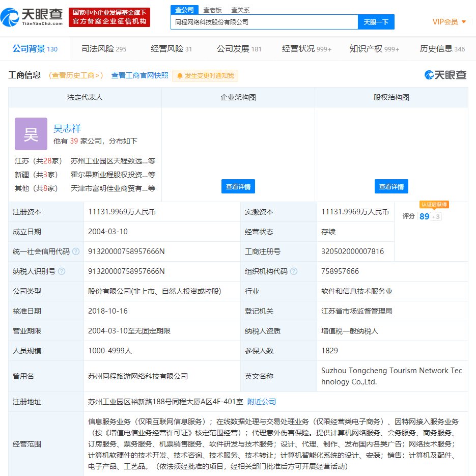This screenshot has height=476, width=476.
Task: Click the company name search field
Action: (264, 22)
